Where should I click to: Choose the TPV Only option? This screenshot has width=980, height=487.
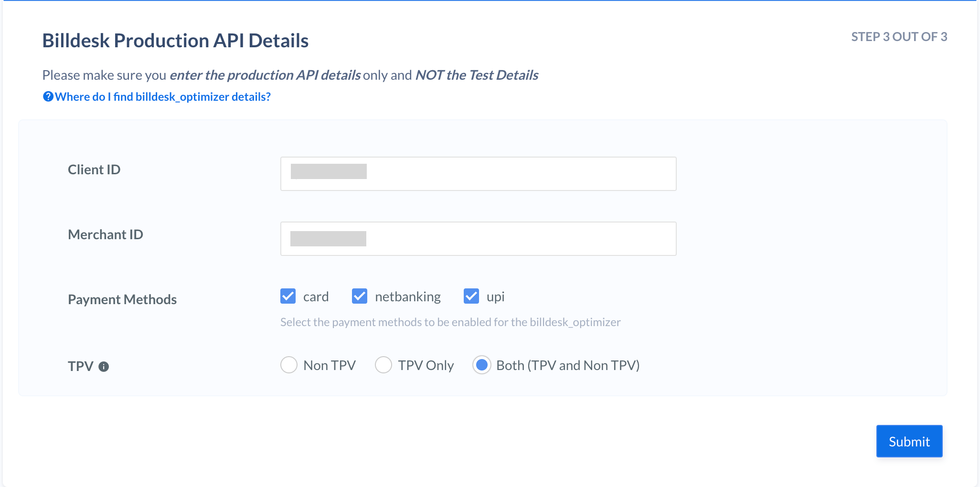pos(383,365)
